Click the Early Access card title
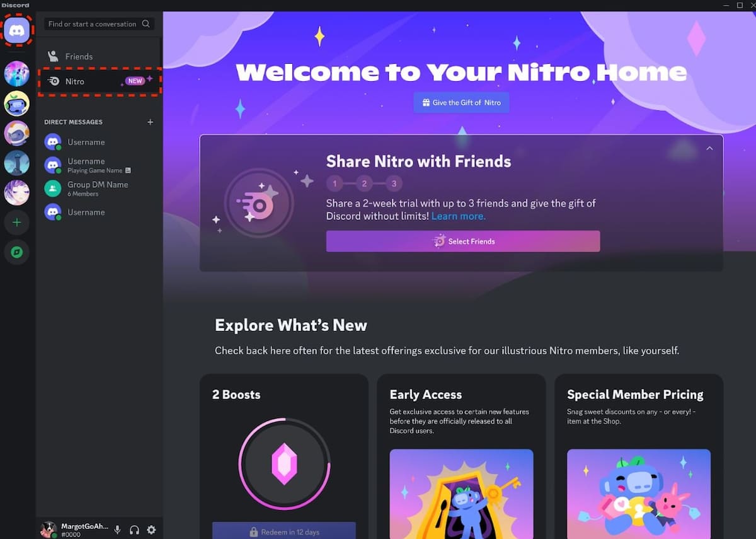Image resolution: width=756 pixels, height=539 pixels. pyautogui.click(x=426, y=395)
